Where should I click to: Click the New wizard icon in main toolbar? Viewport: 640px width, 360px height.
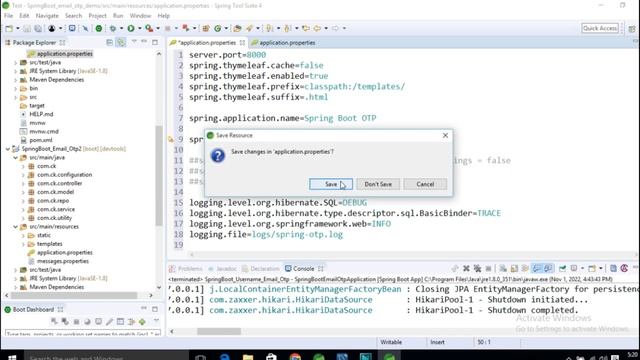point(9,28)
